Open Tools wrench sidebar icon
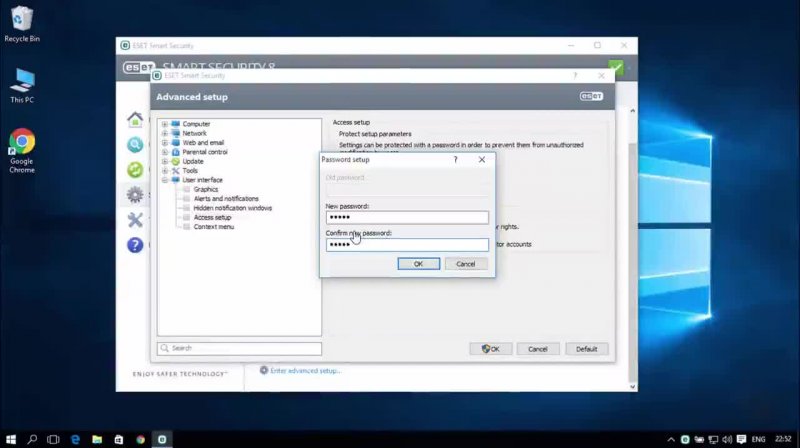 pos(135,220)
